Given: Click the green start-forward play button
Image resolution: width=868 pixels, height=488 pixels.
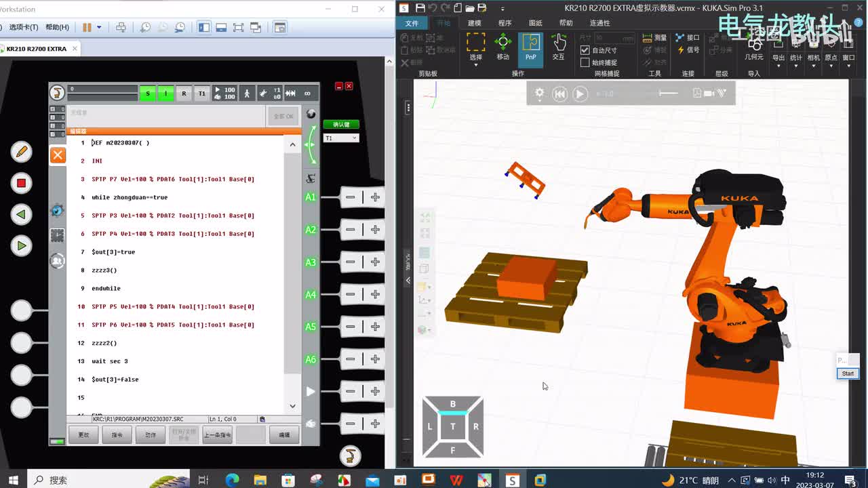Looking at the screenshot, I should [21, 246].
